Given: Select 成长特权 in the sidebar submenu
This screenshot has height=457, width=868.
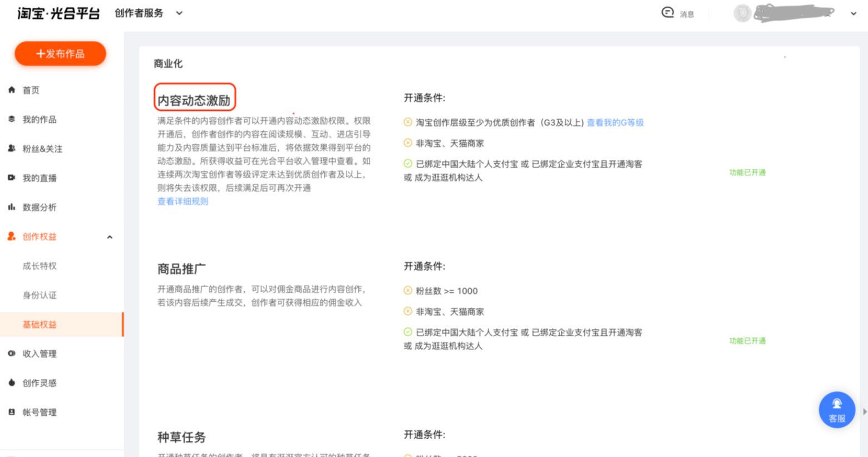Looking at the screenshot, I should (40, 266).
